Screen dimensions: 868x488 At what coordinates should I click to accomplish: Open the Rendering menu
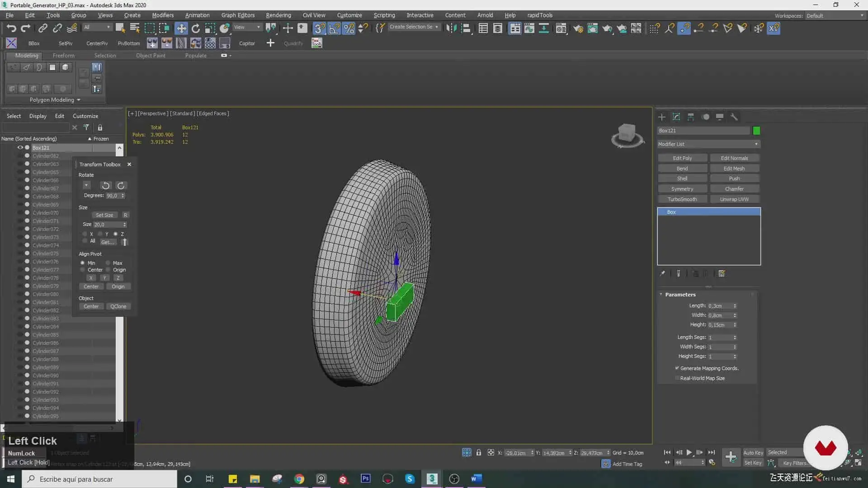(x=278, y=15)
